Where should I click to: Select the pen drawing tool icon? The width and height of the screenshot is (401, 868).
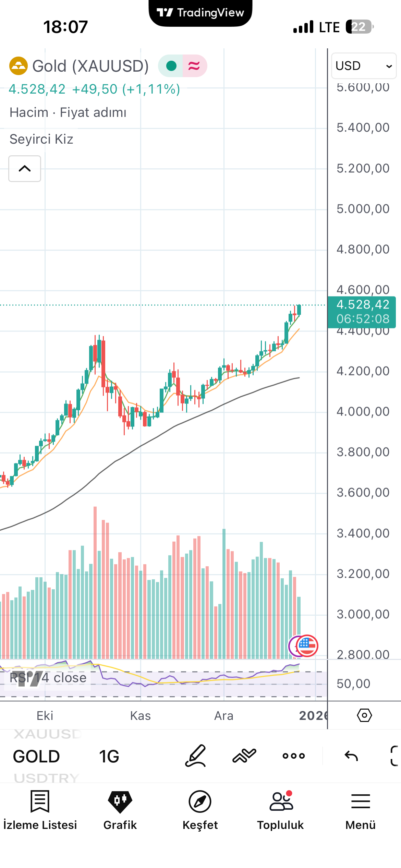[196, 756]
